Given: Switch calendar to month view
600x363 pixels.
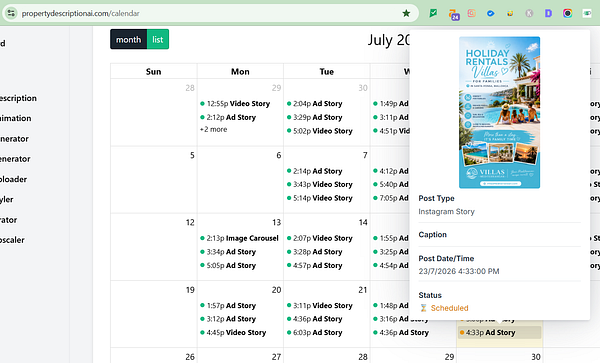Looking at the screenshot, I should (129, 39).
